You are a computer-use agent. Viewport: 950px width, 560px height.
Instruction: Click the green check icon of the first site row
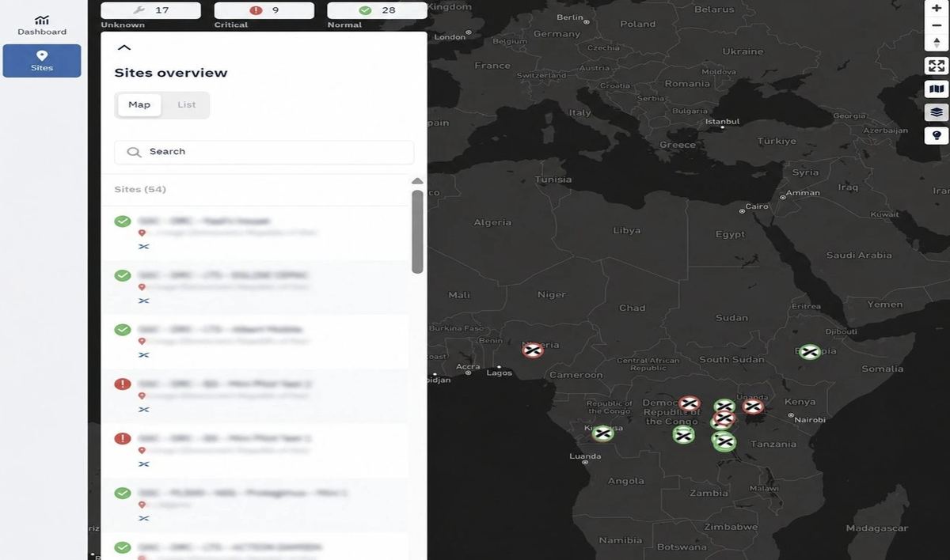(x=123, y=221)
